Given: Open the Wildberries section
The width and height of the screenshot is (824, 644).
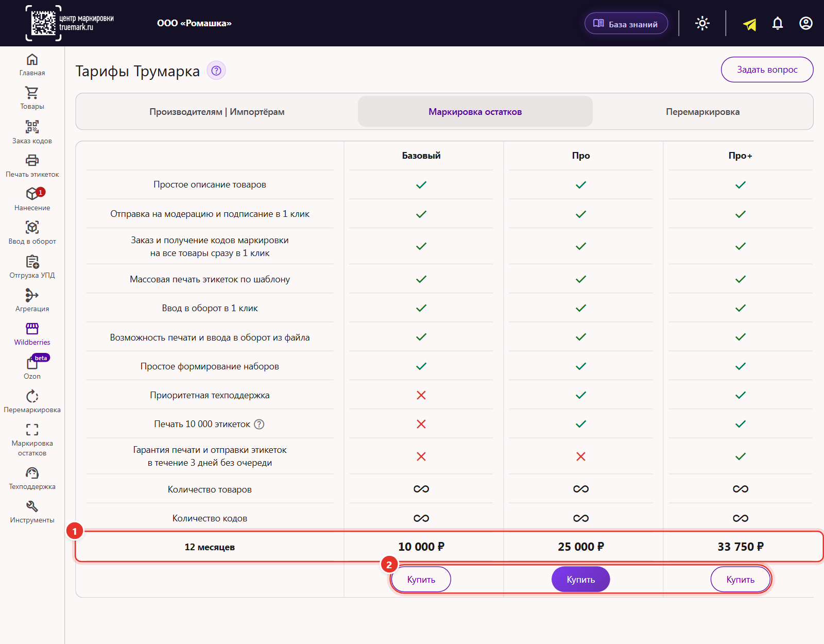Looking at the screenshot, I should pos(32,334).
